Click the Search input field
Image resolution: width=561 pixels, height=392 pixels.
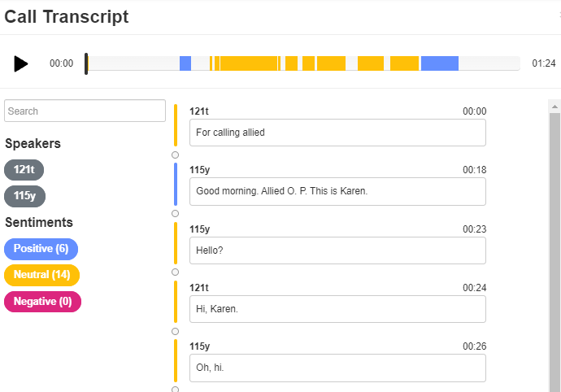click(x=85, y=111)
